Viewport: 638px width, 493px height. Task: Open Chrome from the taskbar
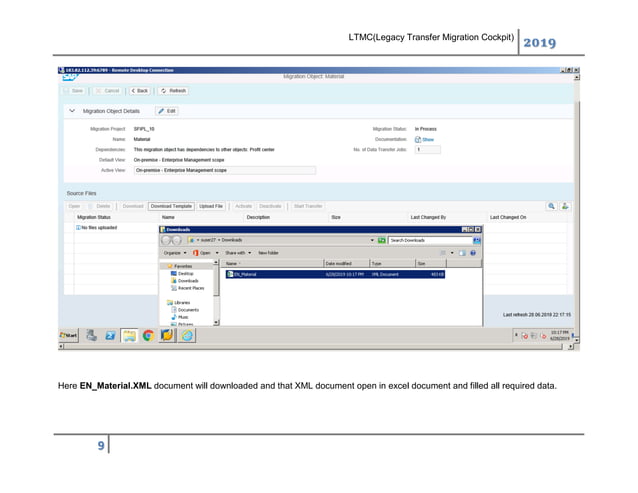[x=147, y=336]
